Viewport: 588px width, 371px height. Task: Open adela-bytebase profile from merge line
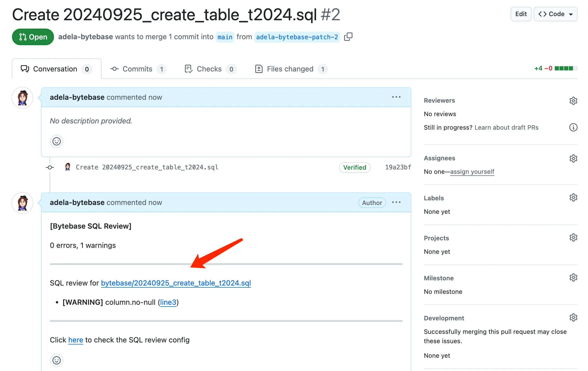coord(85,37)
